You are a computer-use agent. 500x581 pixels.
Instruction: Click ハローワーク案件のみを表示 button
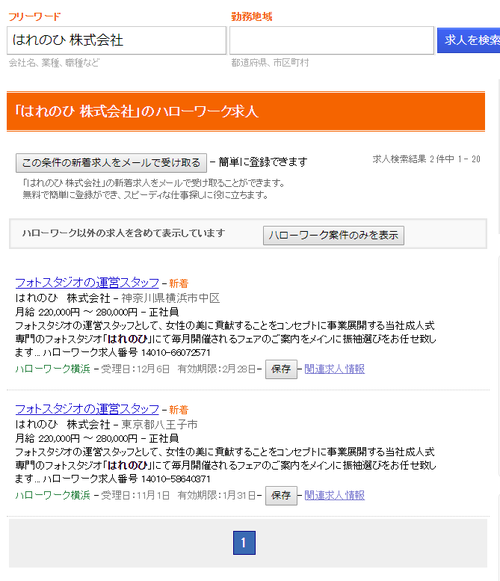334,235
